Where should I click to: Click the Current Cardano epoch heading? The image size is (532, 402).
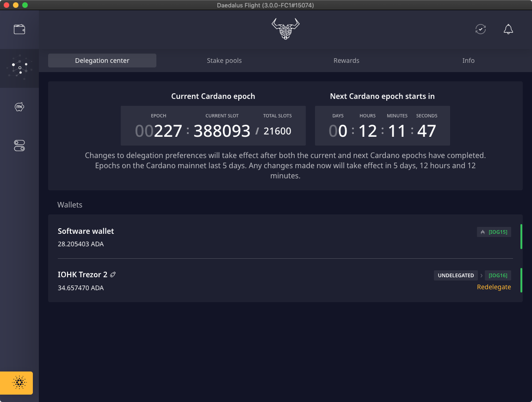tap(213, 96)
